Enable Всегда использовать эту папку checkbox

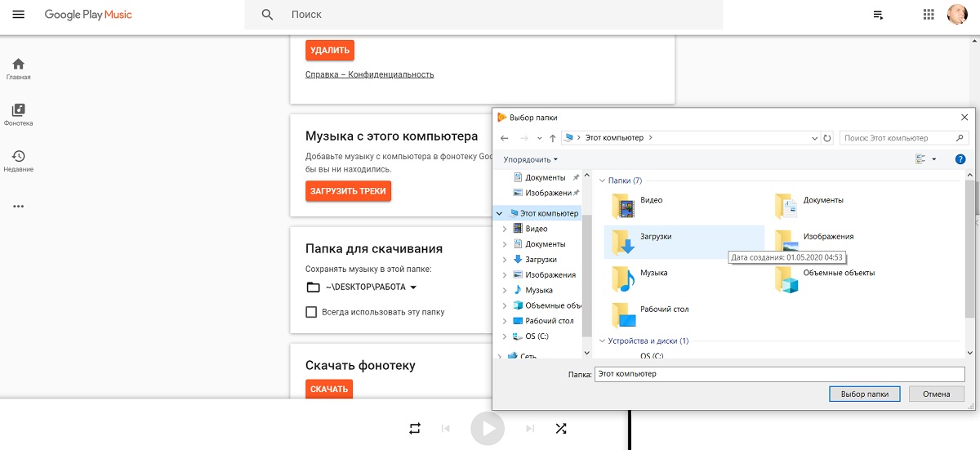click(x=311, y=312)
